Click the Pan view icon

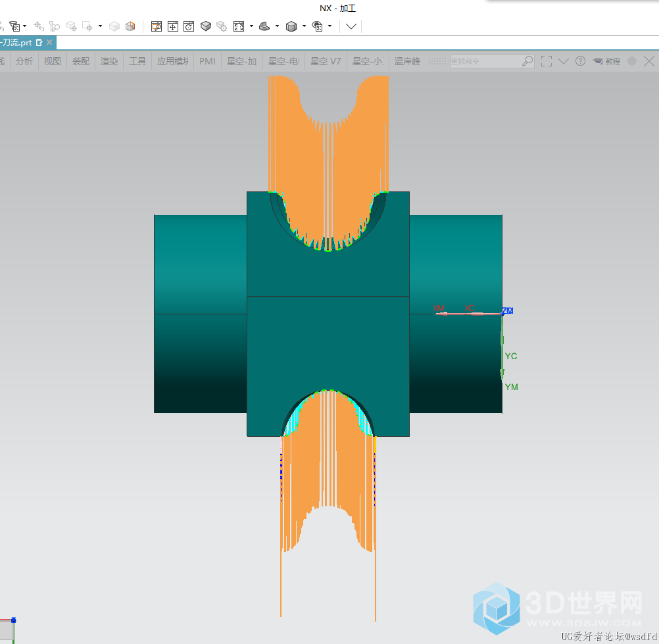[x=173, y=26]
